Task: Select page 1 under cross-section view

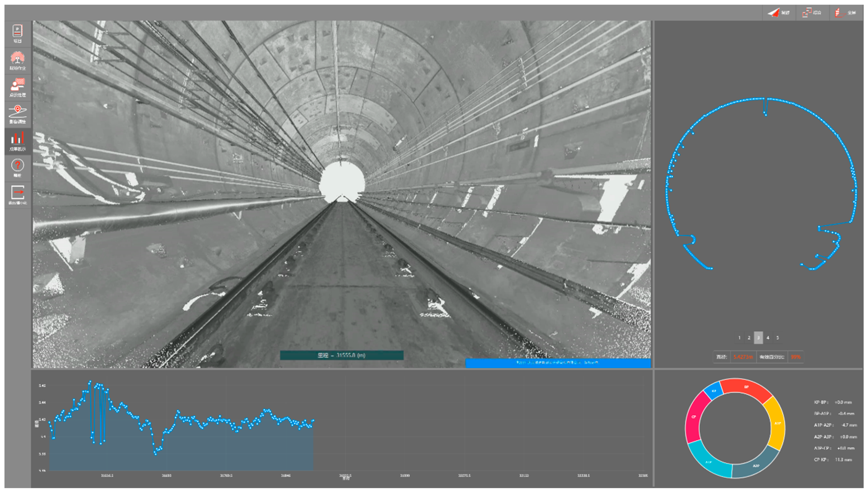Action: pos(739,338)
